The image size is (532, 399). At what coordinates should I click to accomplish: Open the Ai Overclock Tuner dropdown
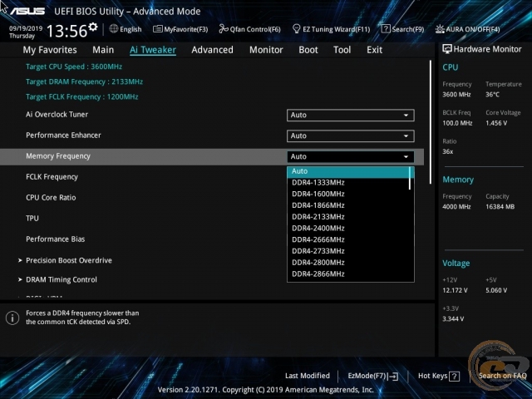[351, 115]
